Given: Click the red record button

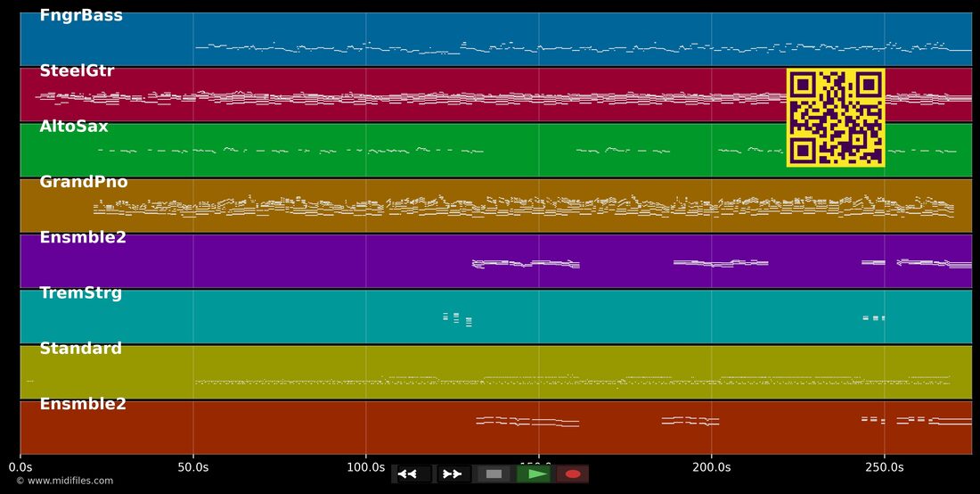Looking at the screenshot, I should 573,474.
